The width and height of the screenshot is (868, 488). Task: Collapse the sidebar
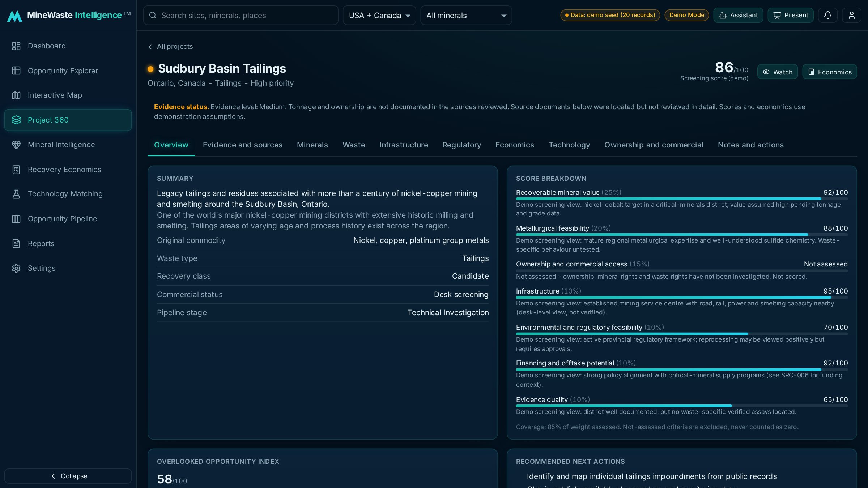pos(68,476)
